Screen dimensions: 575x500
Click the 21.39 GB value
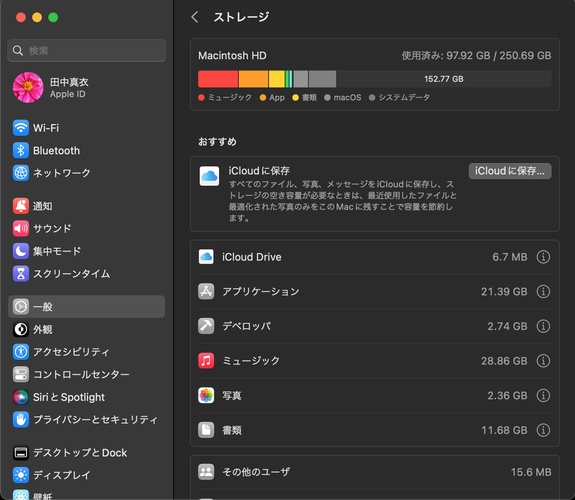click(x=504, y=292)
